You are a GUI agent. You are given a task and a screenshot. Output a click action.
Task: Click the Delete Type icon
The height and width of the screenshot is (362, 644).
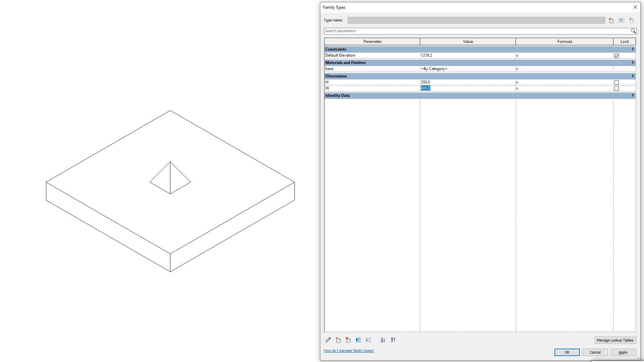click(632, 20)
